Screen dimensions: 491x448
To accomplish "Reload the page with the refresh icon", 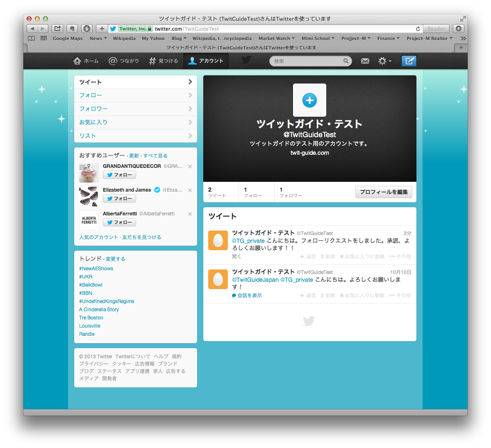I will point(418,29).
